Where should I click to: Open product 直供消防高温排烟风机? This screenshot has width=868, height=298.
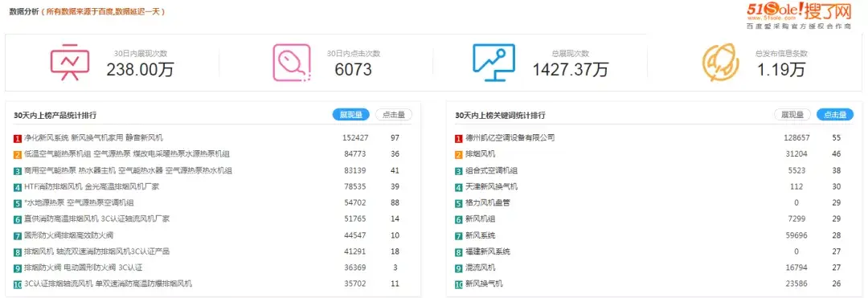pos(97,219)
